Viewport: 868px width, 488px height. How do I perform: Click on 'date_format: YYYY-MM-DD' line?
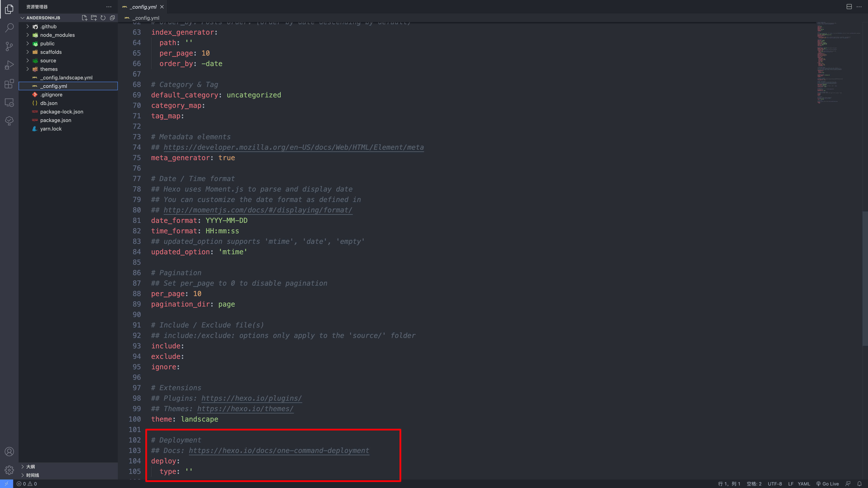pyautogui.click(x=199, y=221)
